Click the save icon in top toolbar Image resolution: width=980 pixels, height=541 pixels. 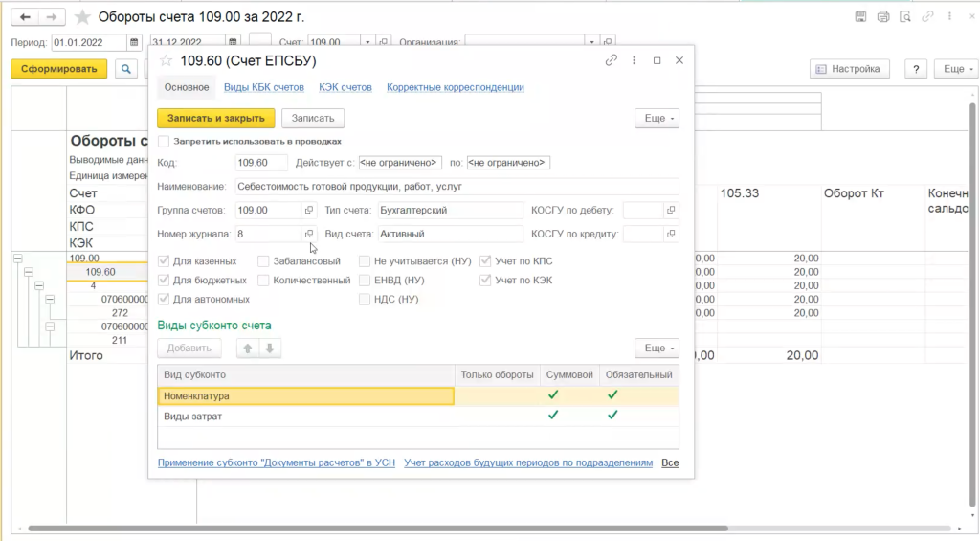pyautogui.click(x=861, y=17)
